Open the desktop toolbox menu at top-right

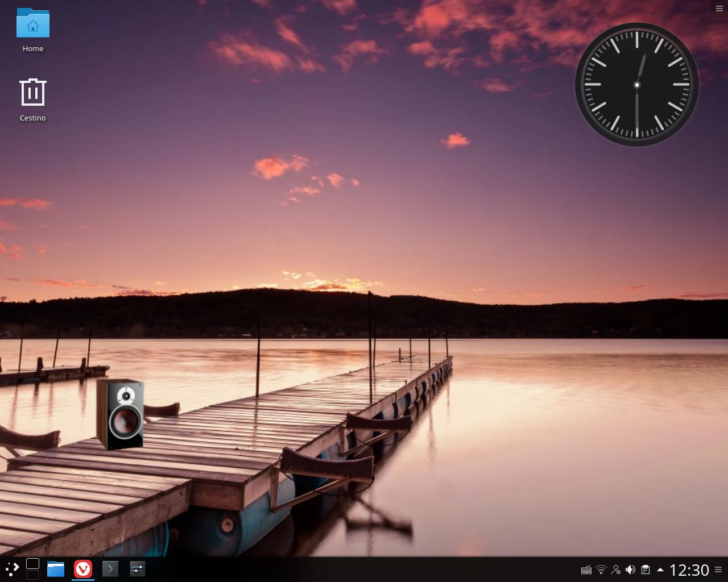point(719,8)
